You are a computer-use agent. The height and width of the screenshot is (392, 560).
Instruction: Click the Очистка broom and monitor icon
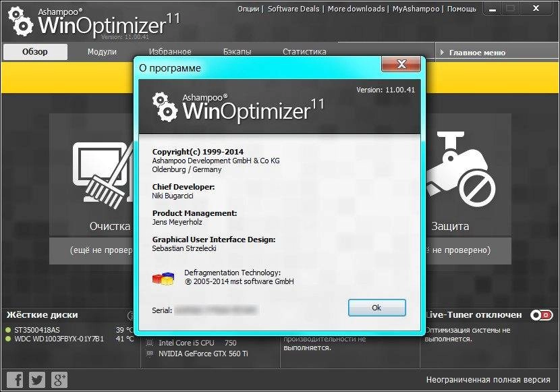click(103, 175)
